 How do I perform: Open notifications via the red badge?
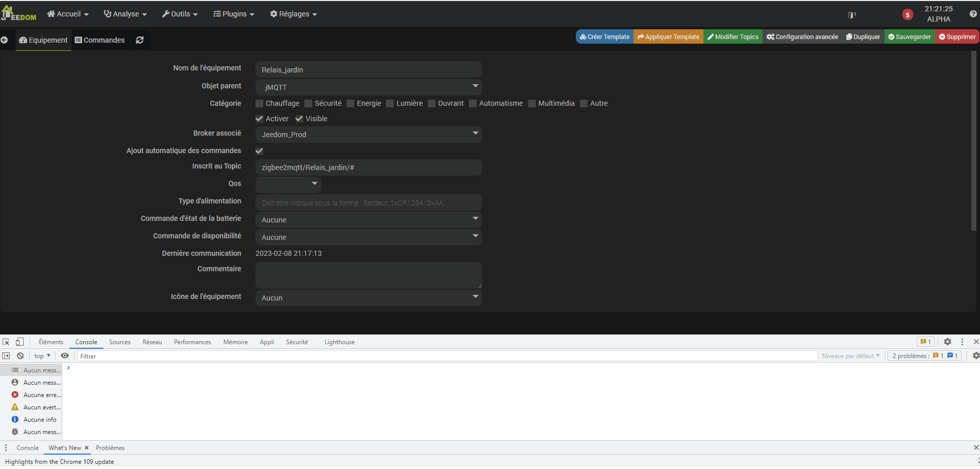(x=906, y=14)
